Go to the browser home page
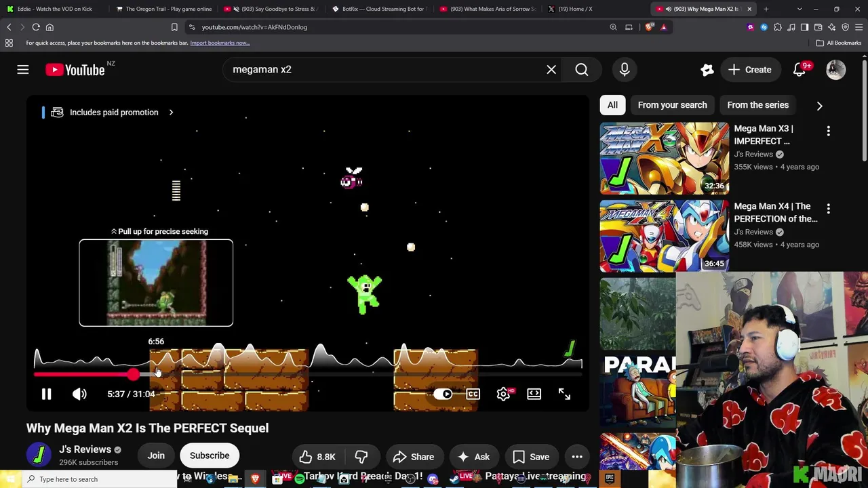This screenshot has height=488, width=868. pyautogui.click(x=50, y=27)
